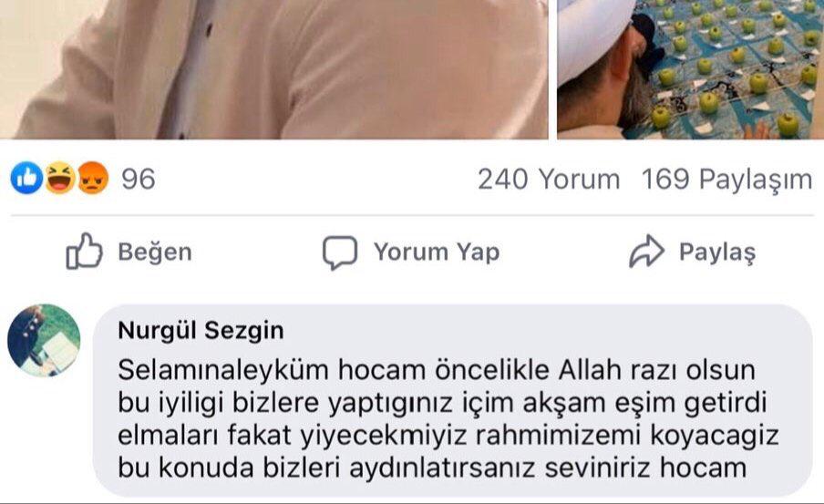Tap the blue Like reaction icon
This screenshot has width=824, height=504.
26,178
